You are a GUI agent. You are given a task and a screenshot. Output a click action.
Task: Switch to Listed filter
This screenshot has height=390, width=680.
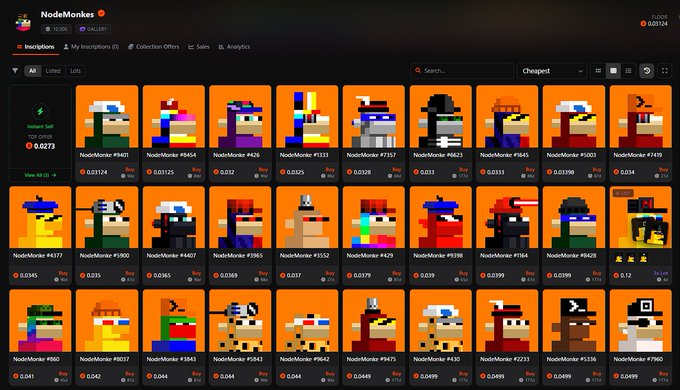[53, 71]
